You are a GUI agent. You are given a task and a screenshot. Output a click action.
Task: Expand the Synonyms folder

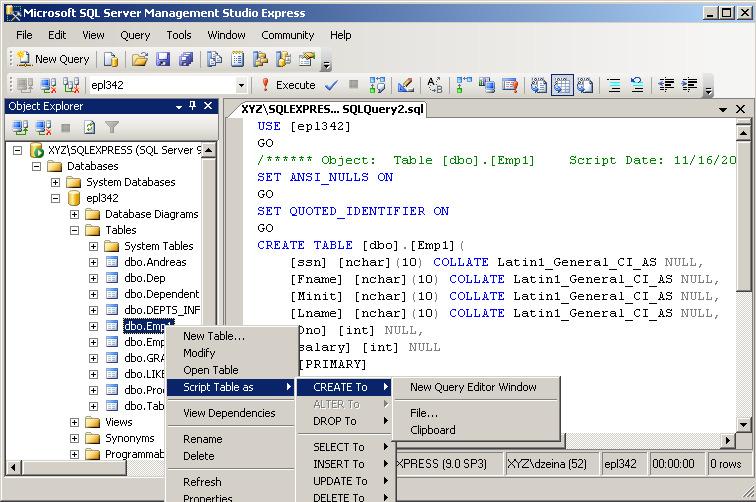point(74,438)
